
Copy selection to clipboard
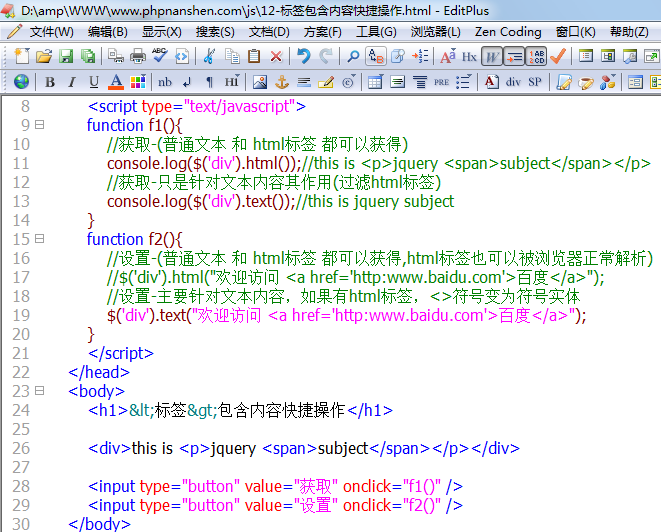(232, 56)
